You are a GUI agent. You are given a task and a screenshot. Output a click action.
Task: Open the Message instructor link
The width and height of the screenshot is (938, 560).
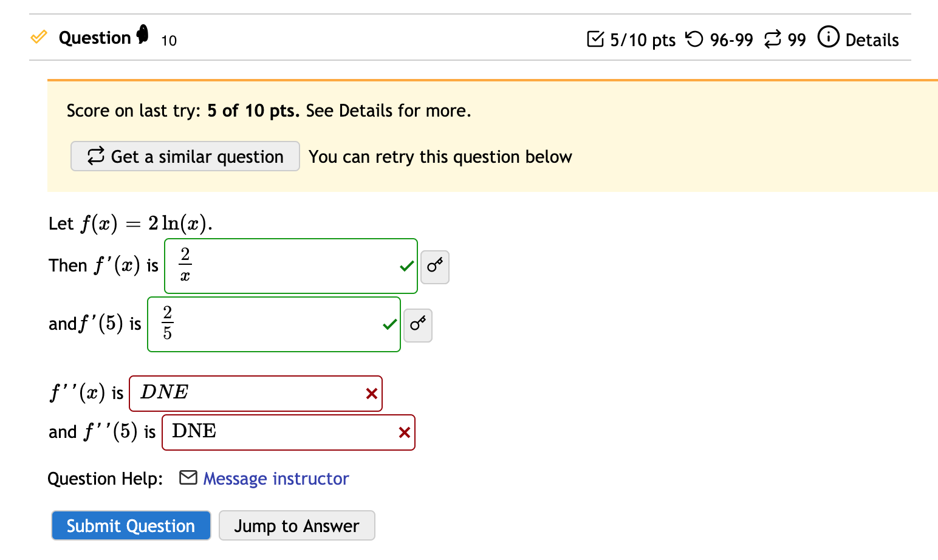276,479
